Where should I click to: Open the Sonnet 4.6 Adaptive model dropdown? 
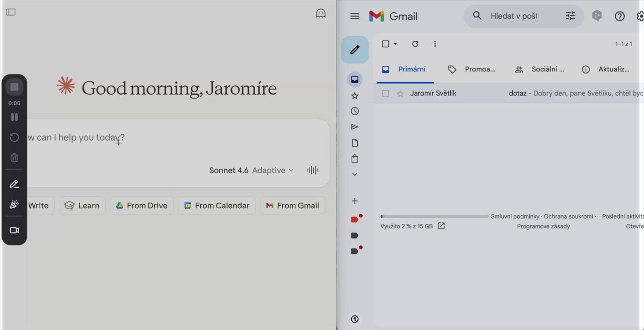click(251, 171)
